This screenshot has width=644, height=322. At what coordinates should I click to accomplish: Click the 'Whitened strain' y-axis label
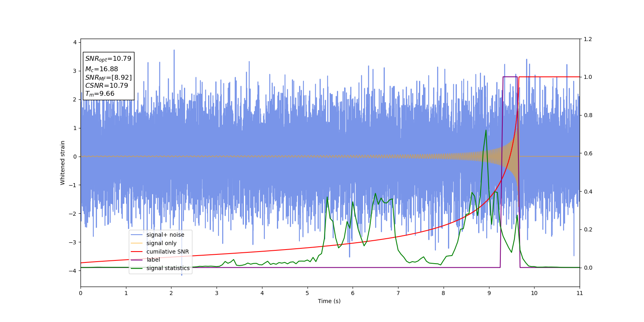click(63, 163)
